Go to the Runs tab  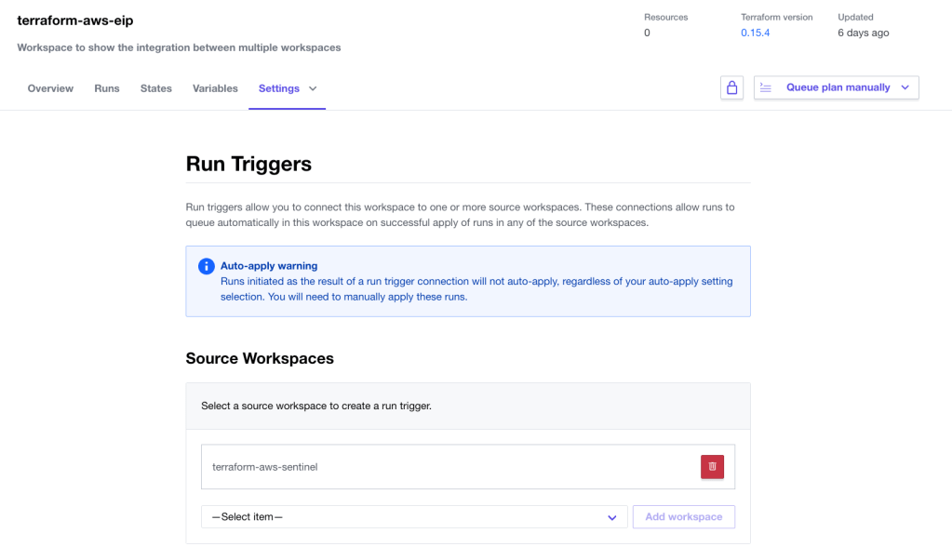107,88
